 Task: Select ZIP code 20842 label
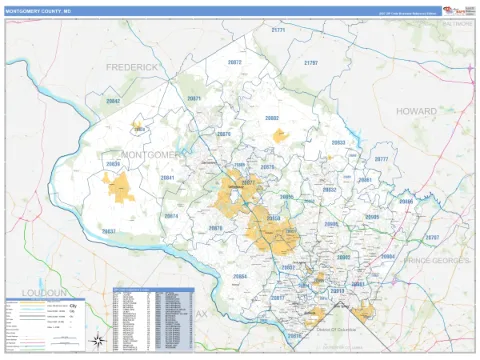coord(113,101)
